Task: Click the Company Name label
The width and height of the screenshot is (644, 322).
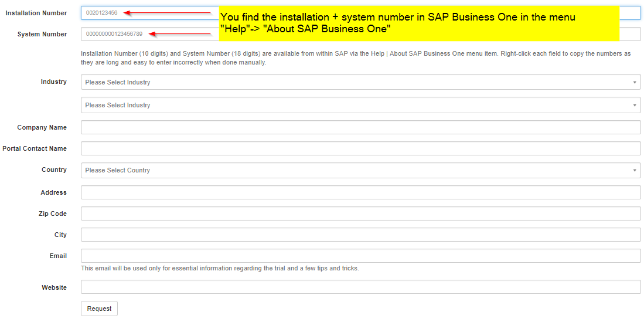Action: click(x=42, y=127)
